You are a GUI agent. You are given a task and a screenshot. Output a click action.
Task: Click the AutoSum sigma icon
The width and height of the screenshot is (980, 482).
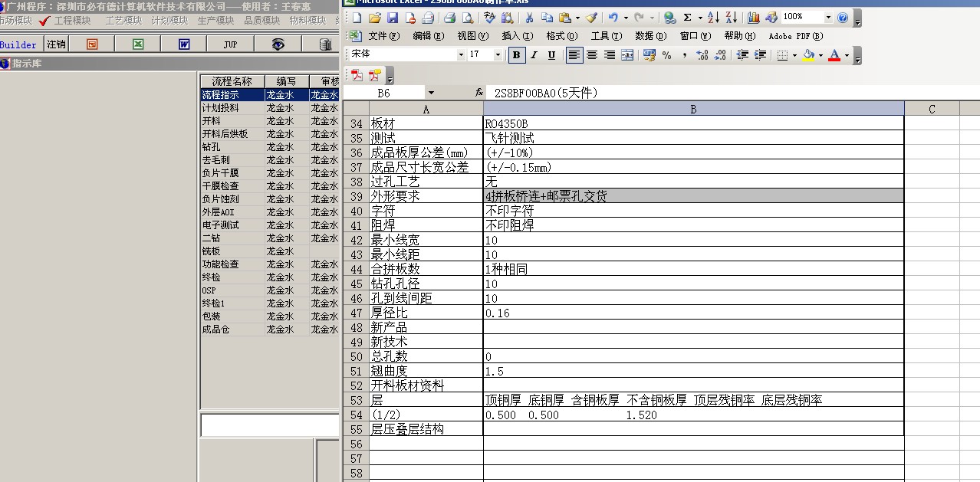pos(687,17)
